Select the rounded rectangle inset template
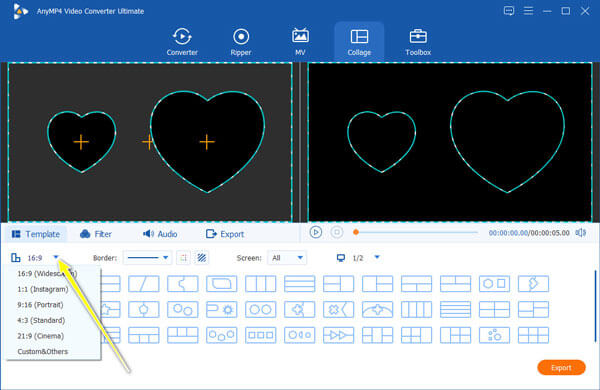The image size is (600, 390). coord(222,284)
